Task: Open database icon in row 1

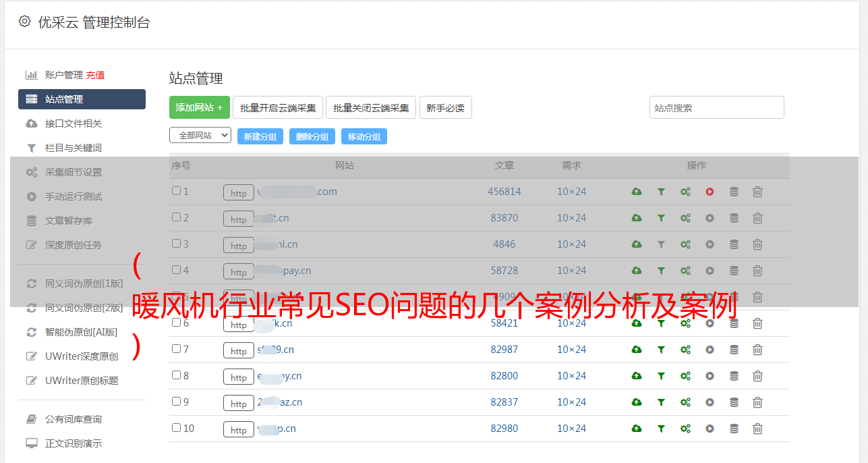Action: point(734,192)
